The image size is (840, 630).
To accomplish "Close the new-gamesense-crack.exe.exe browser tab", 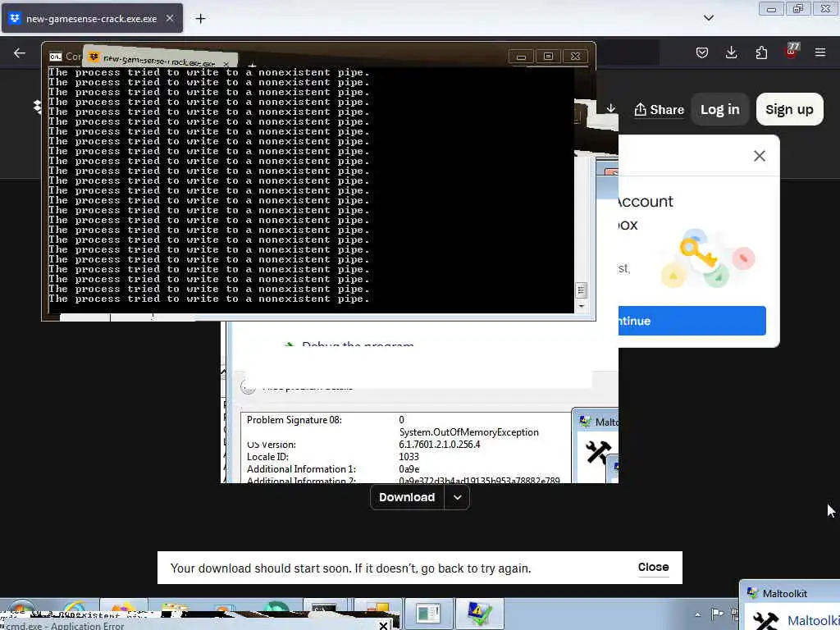I will [169, 18].
